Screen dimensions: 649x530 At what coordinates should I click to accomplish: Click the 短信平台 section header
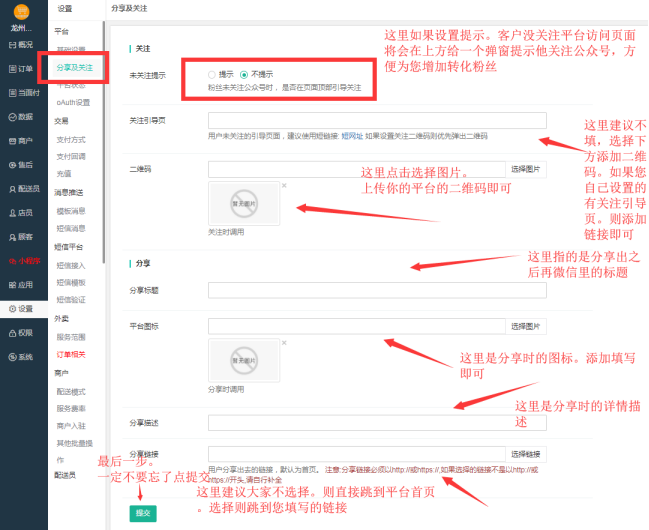point(69,247)
